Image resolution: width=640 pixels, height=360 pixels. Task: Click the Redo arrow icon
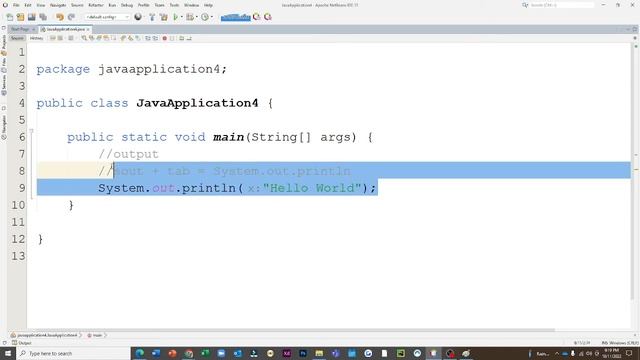[x=71, y=17]
